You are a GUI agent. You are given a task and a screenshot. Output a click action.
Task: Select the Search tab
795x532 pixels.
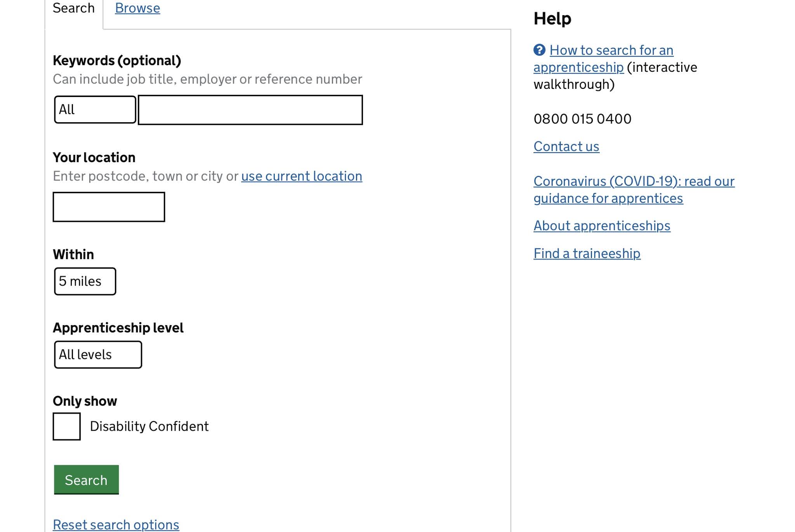click(x=74, y=8)
